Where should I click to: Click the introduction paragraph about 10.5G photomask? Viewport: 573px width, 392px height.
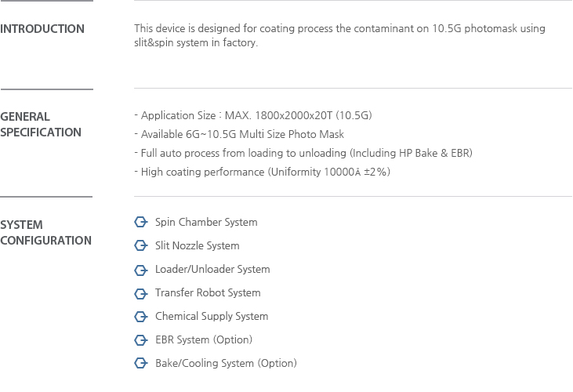340,35
